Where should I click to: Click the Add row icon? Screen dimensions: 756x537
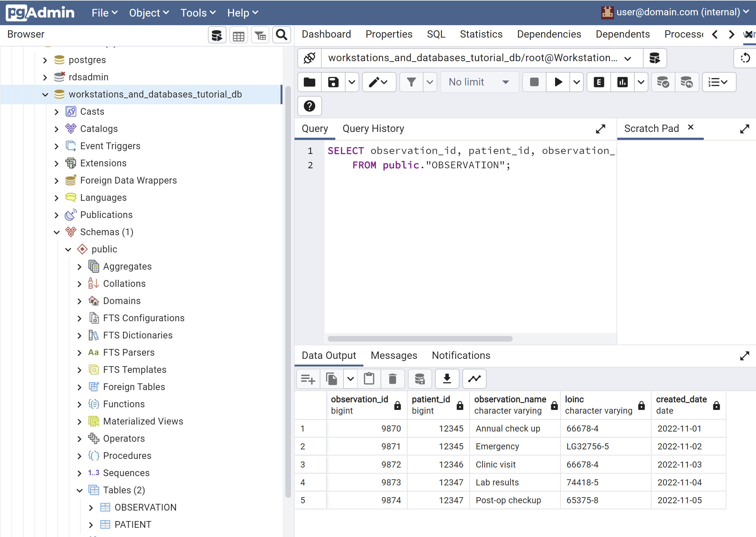pos(308,379)
